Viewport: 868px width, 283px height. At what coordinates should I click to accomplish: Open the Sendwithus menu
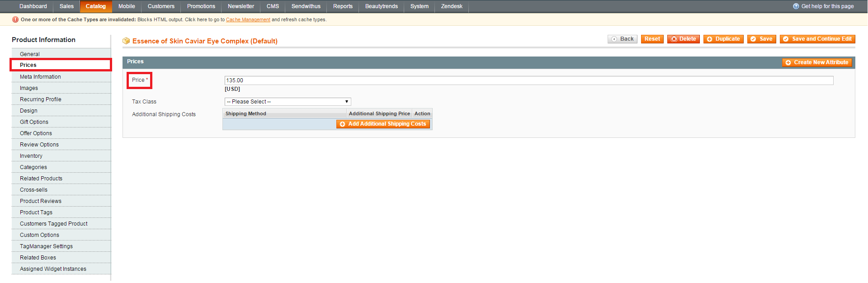306,6
